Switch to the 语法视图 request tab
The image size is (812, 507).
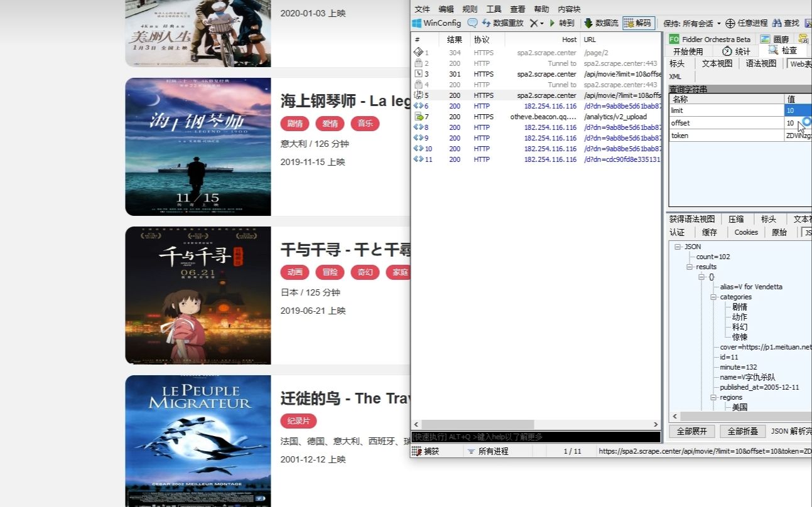pyautogui.click(x=761, y=63)
